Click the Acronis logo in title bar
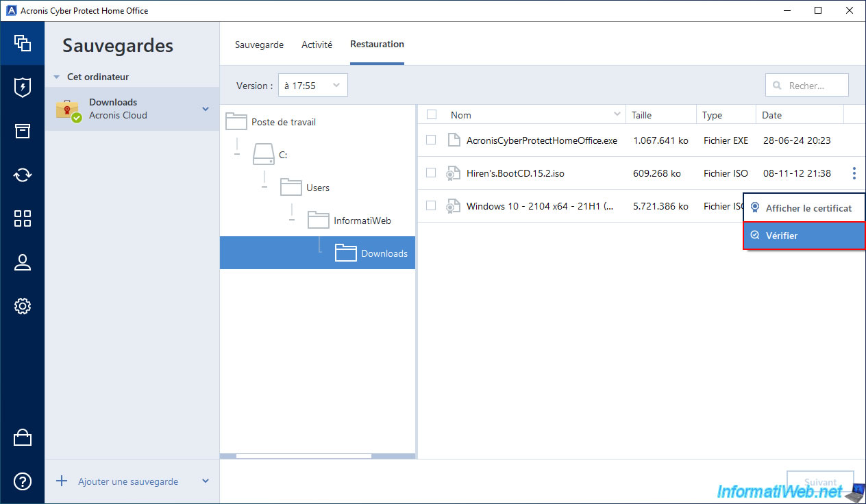The image size is (866, 504). point(11,10)
